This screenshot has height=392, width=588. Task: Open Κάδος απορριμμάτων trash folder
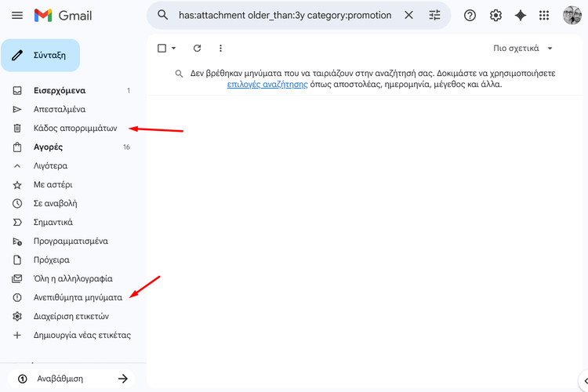pyautogui.click(x=75, y=129)
